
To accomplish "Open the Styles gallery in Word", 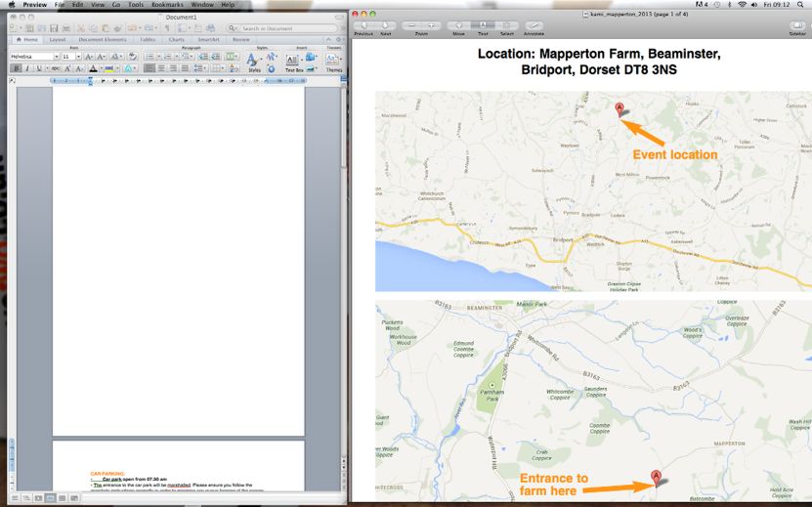I will point(254,63).
